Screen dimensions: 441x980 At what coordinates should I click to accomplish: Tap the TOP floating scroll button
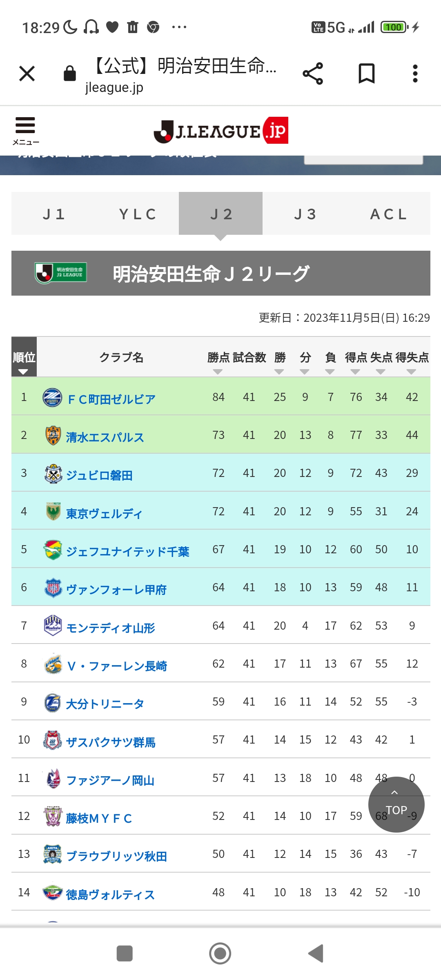[x=396, y=804]
